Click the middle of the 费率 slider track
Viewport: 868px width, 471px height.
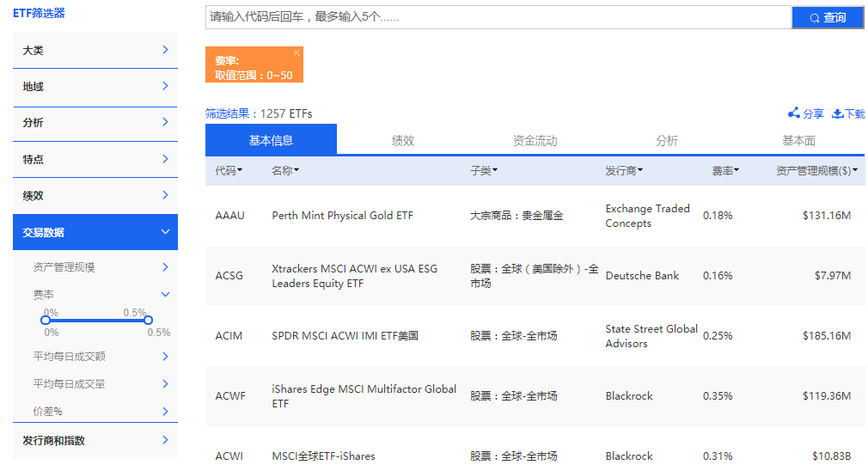(96, 320)
